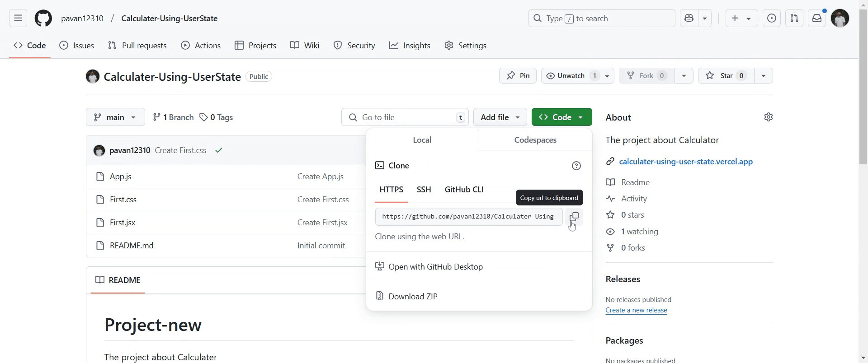The height and width of the screenshot is (363, 868).
Task: View the 1 watching link
Action: click(x=632, y=232)
